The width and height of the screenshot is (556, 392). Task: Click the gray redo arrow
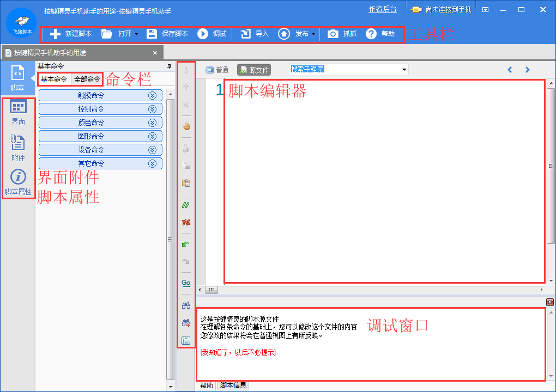(x=186, y=261)
